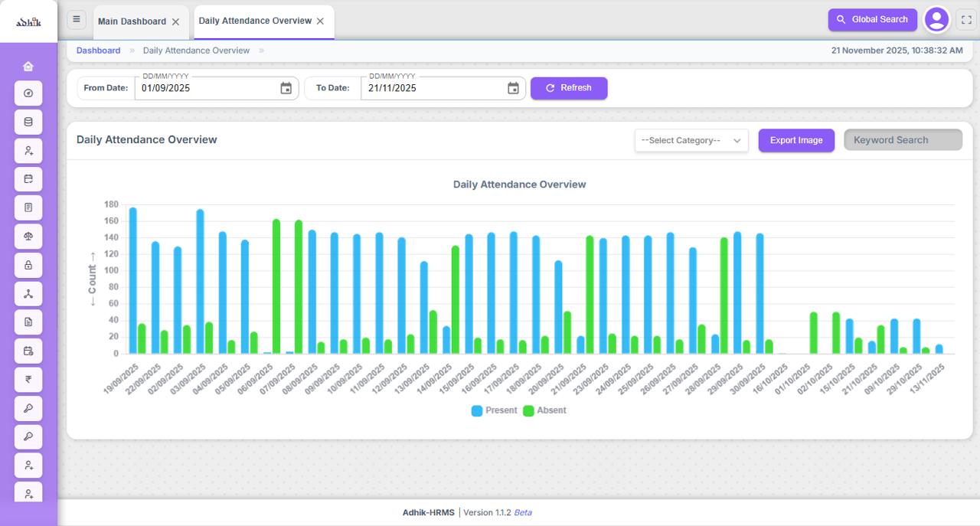
Task: Click the database icon in sidebar
Action: pos(28,122)
